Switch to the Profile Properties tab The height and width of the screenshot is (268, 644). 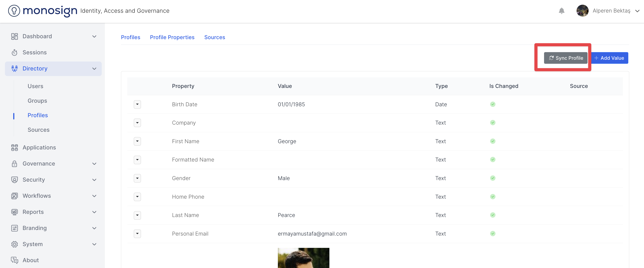pos(172,37)
